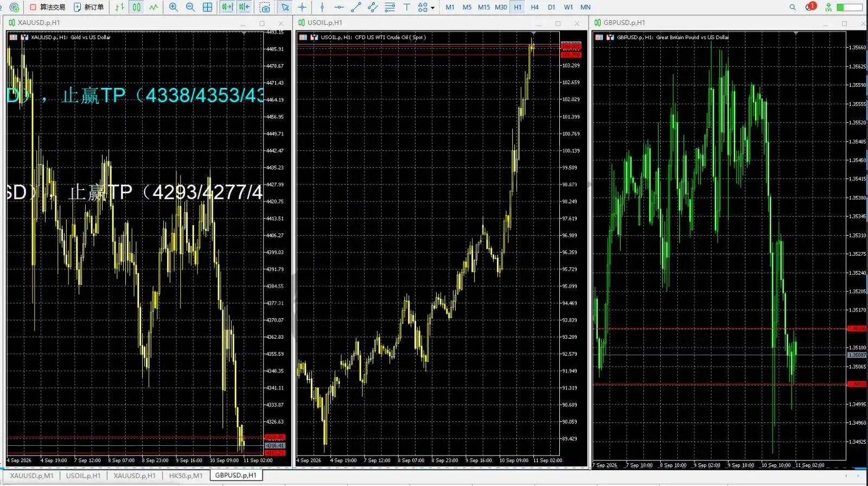This screenshot has height=486, width=868.
Task: Click the 新订单 new order button
Action: pyautogui.click(x=89, y=7)
